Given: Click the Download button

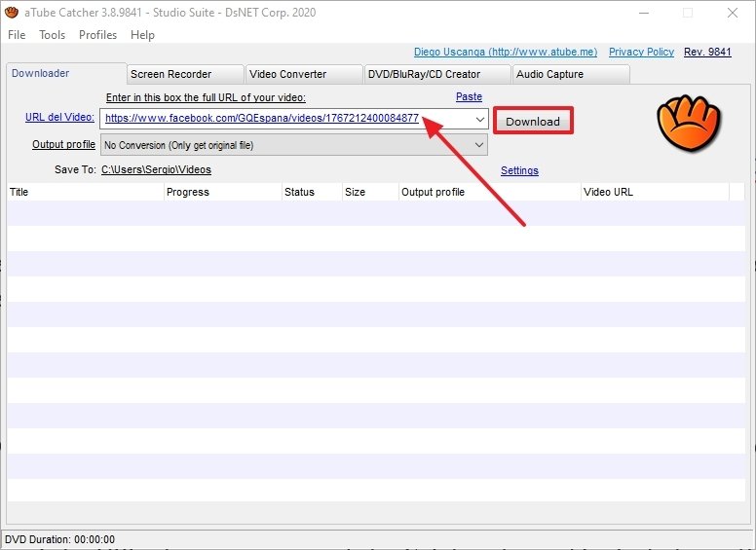Looking at the screenshot, I should pyautogui.click(x=533, y=121).
